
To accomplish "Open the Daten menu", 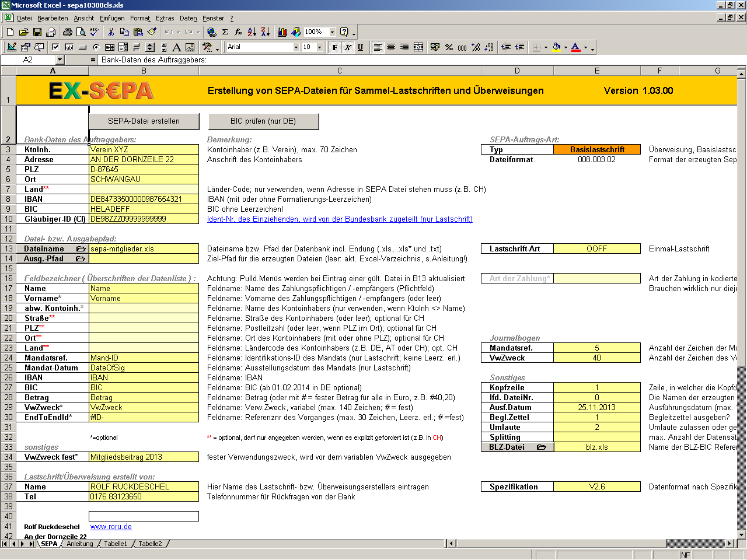I will tap(188, 18).
